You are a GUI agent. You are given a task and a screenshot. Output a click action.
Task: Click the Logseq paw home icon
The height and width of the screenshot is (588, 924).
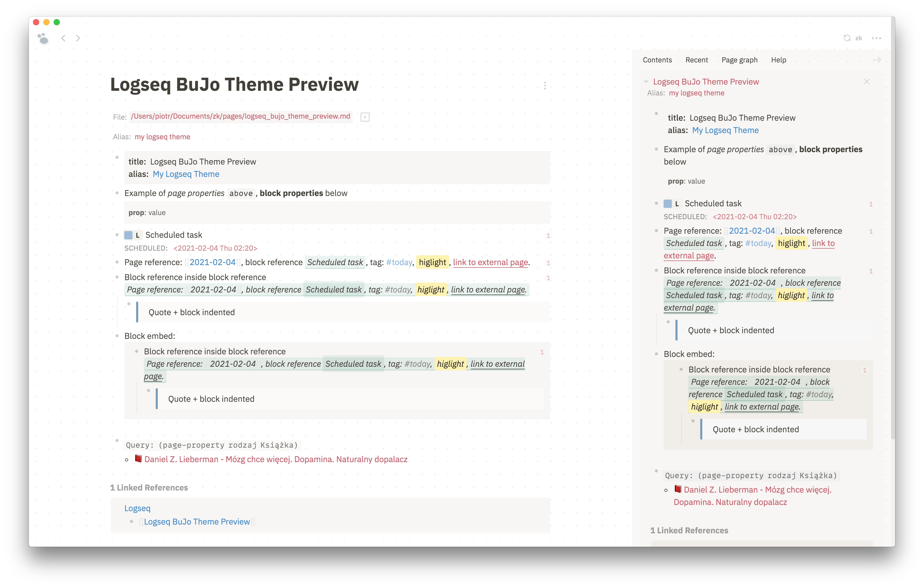pyautogui.click(x=43, y=38)
